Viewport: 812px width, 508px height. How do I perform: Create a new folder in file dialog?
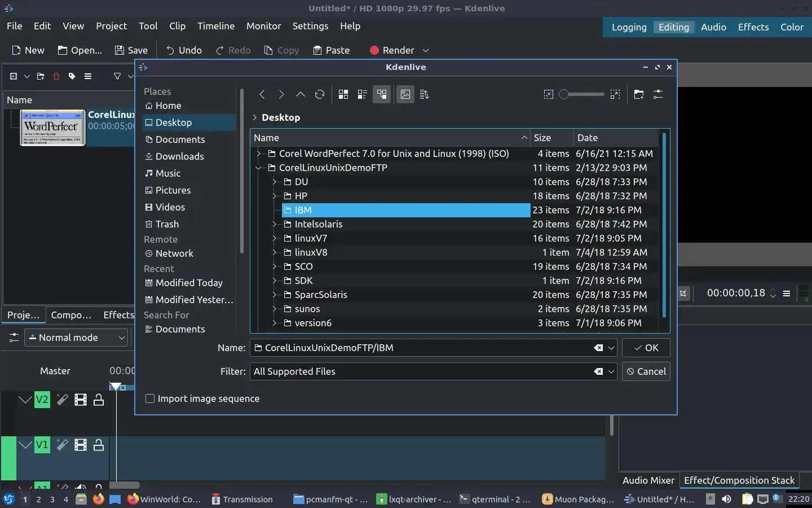pos(639,95)
